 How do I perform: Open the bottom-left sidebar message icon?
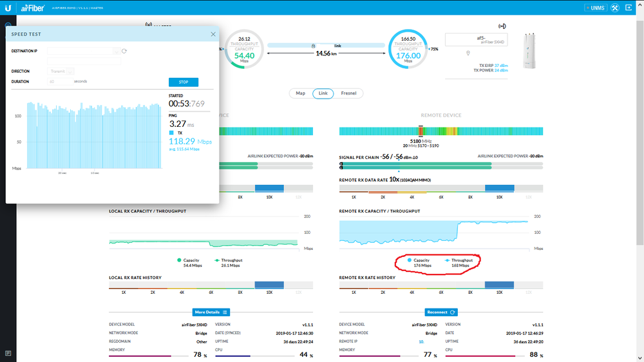click(x=8, y=353)
